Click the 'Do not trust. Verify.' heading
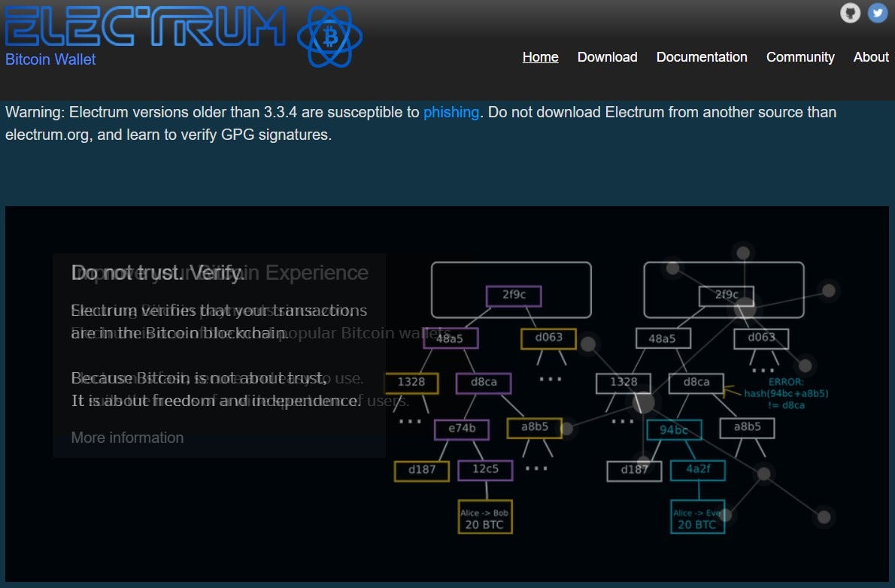Screen dimensions: 895x588 157,273
